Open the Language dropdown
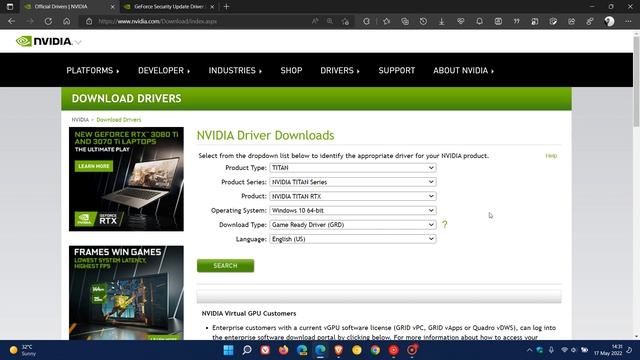 pos(353,239)
